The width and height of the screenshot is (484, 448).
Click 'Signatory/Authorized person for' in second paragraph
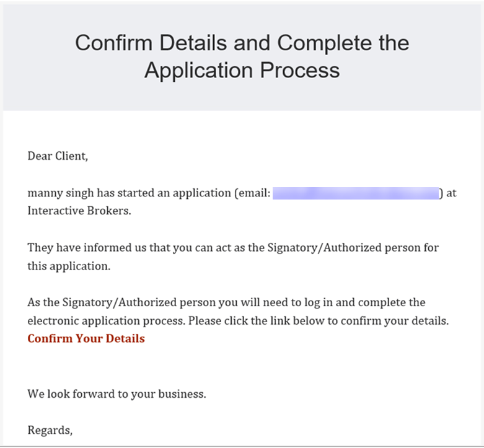[x=353, y=248]
